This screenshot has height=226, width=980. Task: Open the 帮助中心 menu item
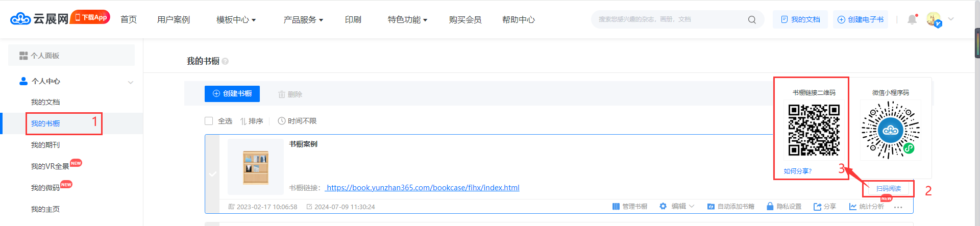coord(519,19)
